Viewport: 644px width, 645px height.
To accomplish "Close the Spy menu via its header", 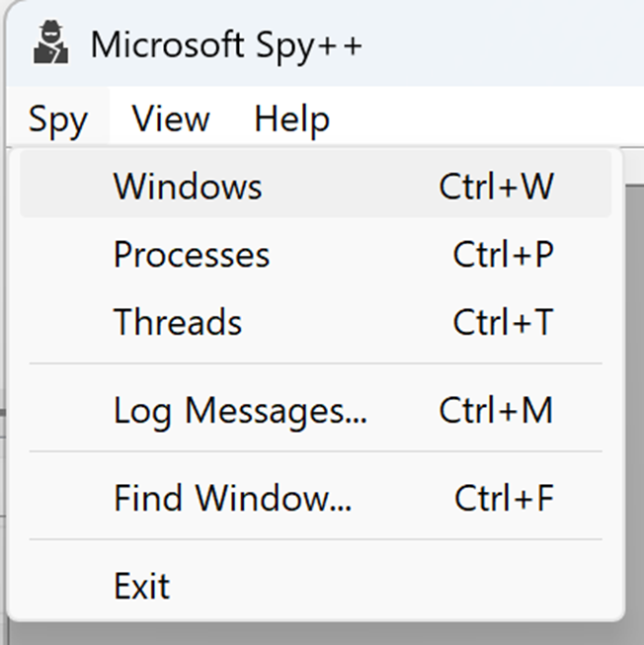I will pos(57,121).
